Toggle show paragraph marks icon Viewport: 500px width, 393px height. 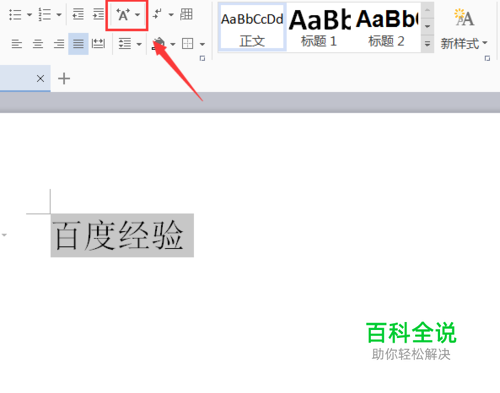point(157,14)
